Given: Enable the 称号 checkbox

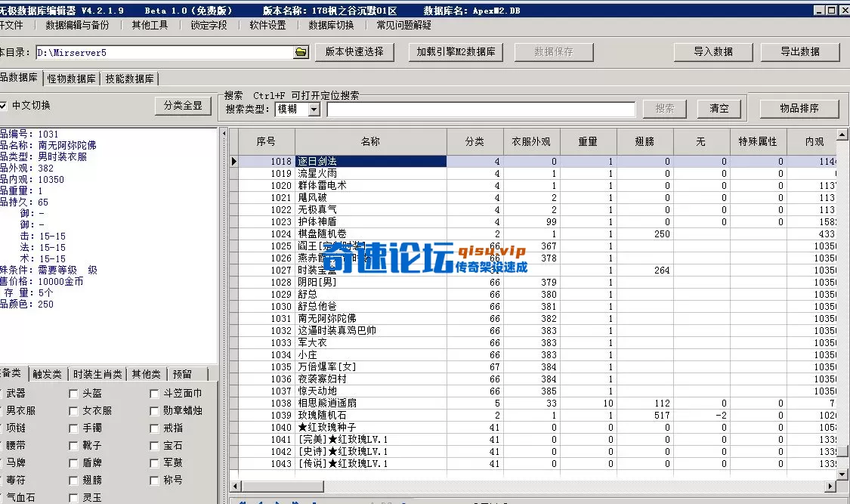Looking at the screenshot, I should (x=154, y=479).
